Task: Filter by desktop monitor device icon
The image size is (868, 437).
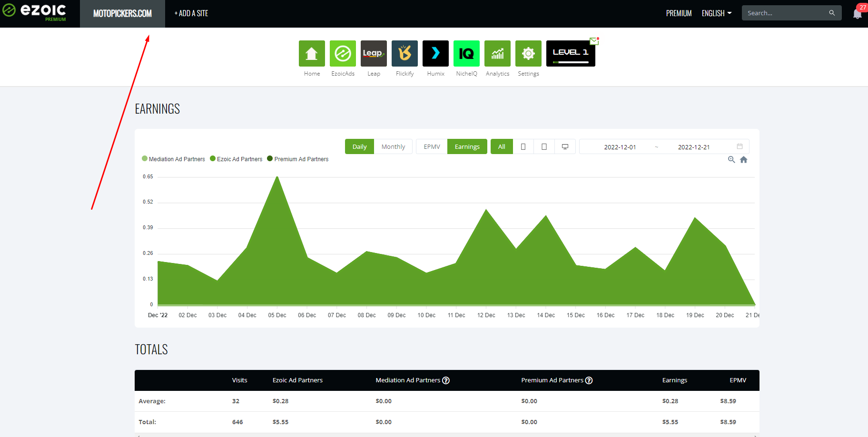Action: click(565, 146)
